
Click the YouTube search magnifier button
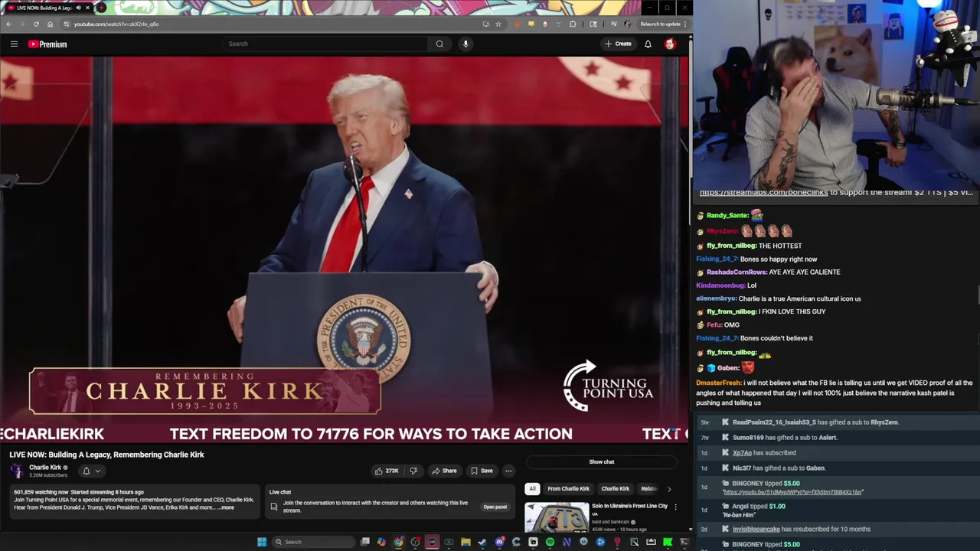click(439, 44)
